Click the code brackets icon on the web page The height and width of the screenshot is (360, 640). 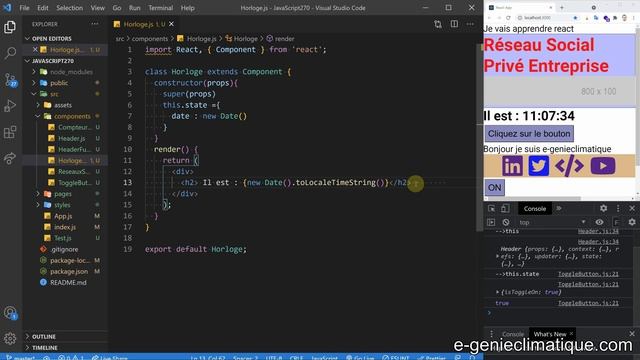[x=569, y=166]
